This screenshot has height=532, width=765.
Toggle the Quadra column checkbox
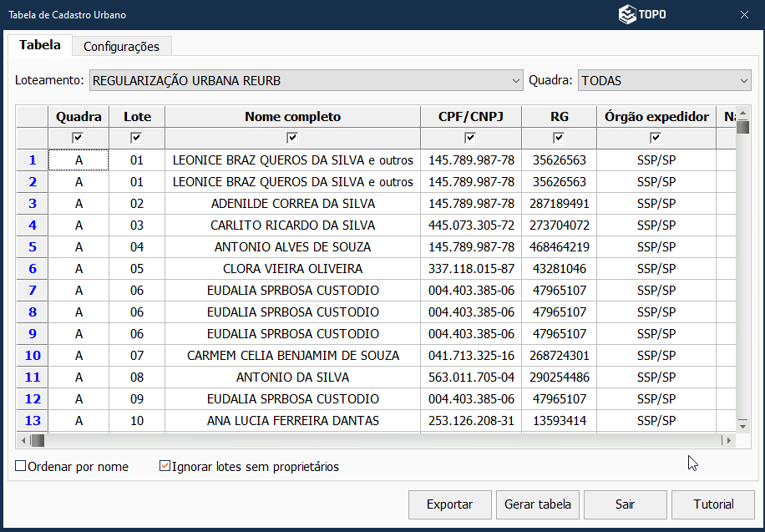pos(79,138)
